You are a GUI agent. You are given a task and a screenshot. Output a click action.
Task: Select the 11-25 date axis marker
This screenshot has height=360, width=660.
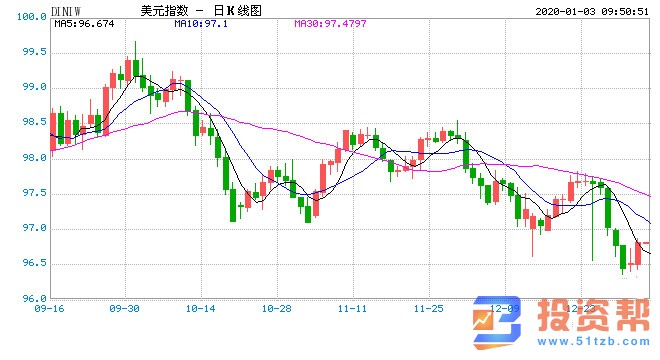(428, 309)
